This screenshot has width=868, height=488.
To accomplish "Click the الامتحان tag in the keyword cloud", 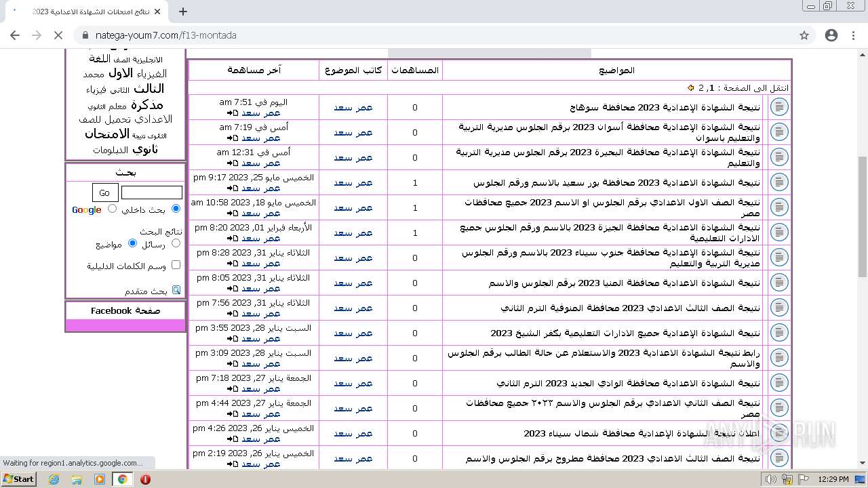I will 106,134.
